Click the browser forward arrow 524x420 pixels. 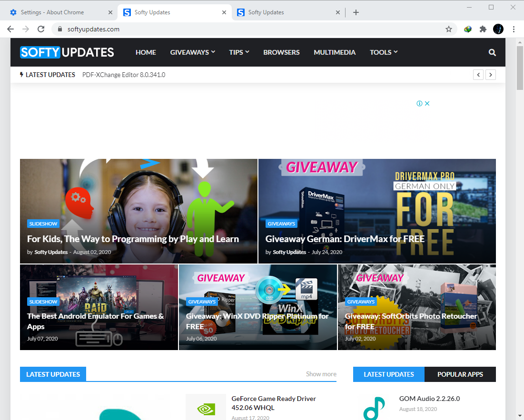pyautogui.click(x=26, y=29)
